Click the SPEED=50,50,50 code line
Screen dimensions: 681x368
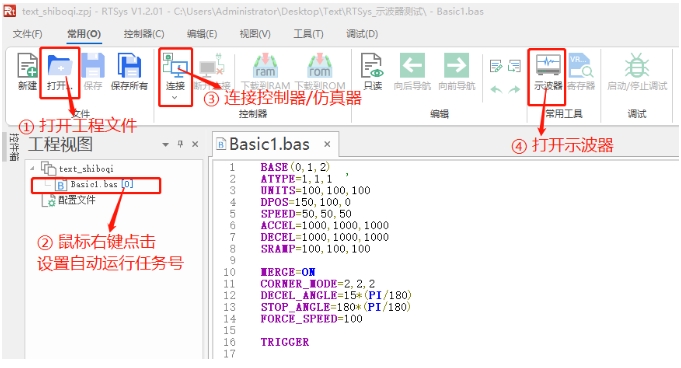(x=306, y=214)
